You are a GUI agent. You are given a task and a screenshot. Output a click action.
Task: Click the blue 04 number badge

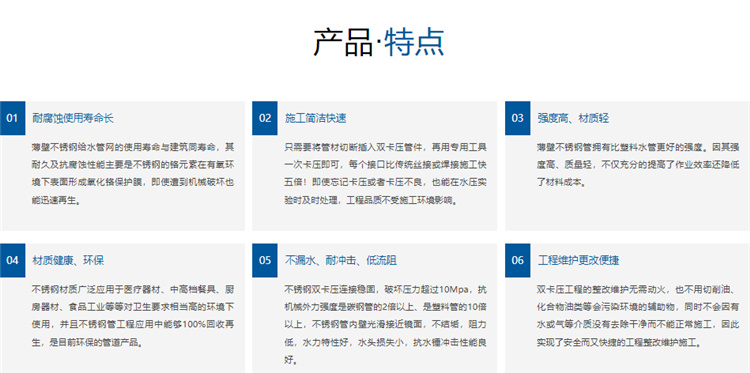click(12, 260)
